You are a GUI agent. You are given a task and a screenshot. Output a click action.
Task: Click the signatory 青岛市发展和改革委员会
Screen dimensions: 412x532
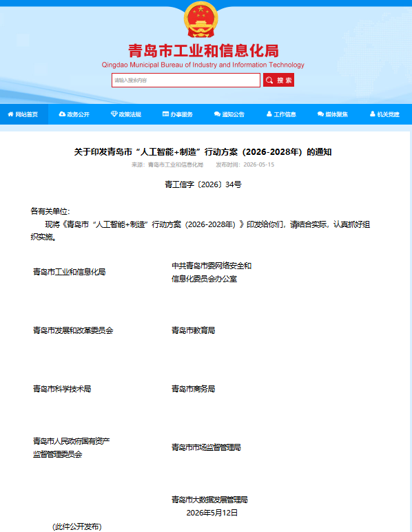[73, 330]
